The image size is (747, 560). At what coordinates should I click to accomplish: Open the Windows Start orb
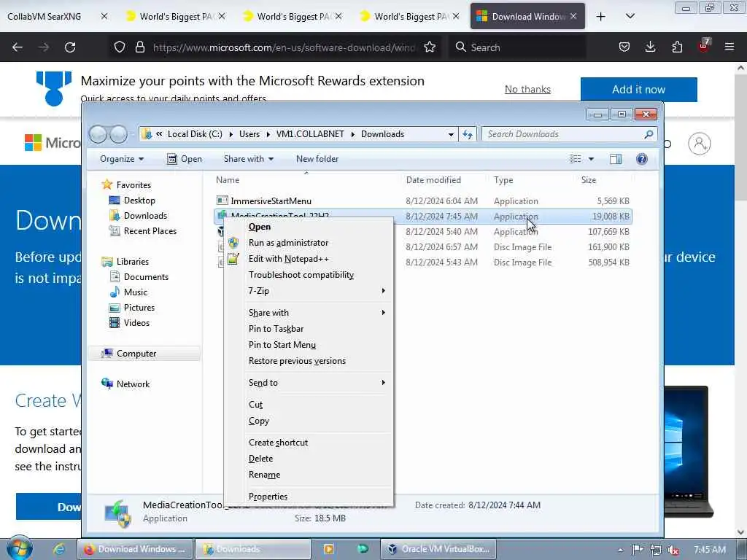point(20,548)
